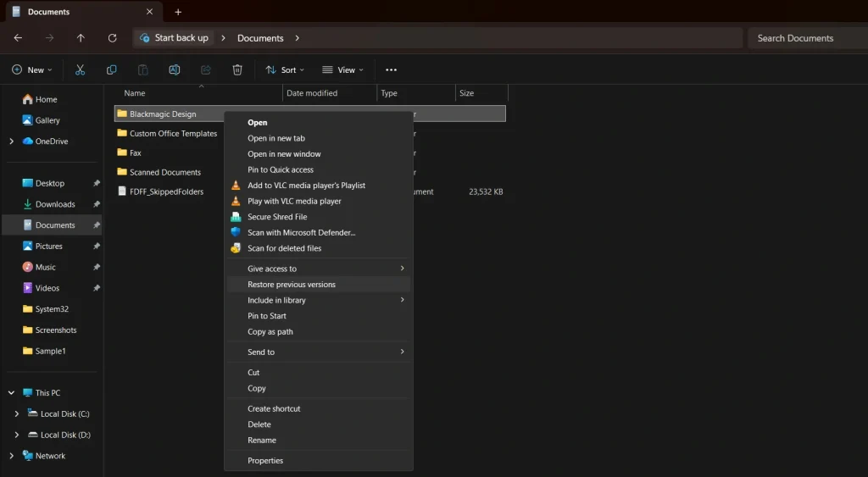
Task: Close the Documents tab
Action: (x=149, y=12)
